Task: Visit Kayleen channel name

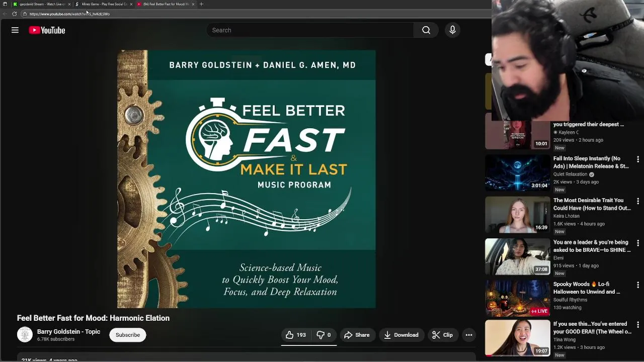Action: coord(567,132)
